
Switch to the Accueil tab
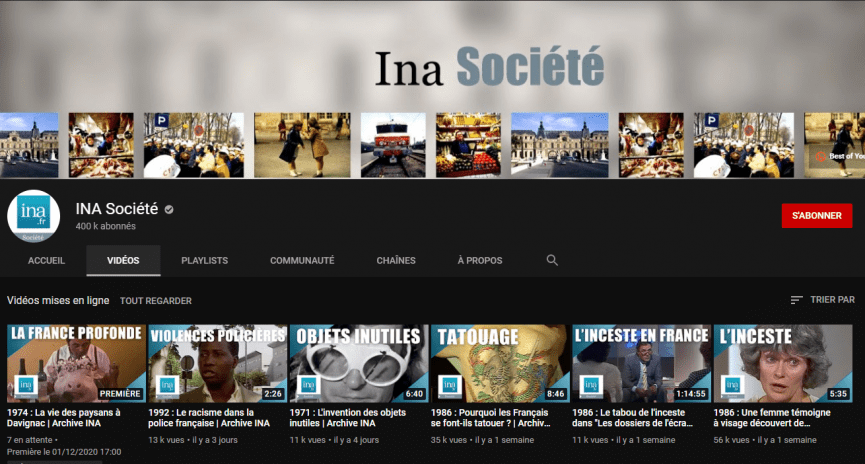pos(46,260)
